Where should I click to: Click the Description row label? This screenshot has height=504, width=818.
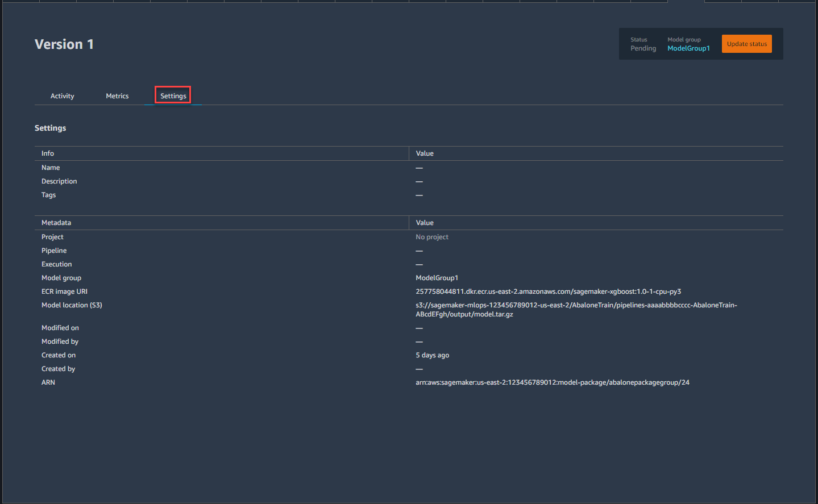59,181
